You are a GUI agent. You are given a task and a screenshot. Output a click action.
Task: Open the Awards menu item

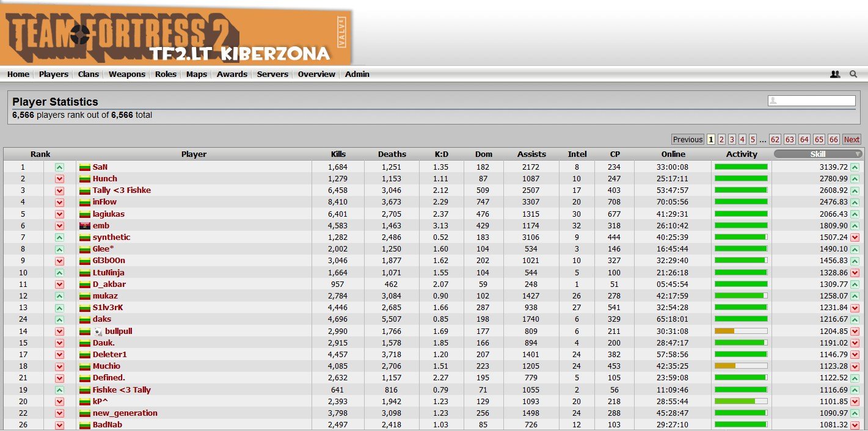[x=232, y=74]
